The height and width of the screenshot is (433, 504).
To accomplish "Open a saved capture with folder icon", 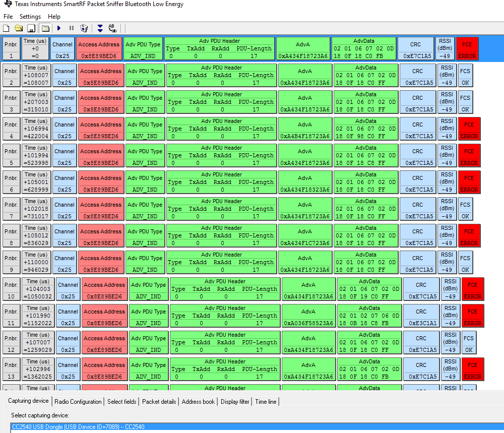I will click(19, 28).
